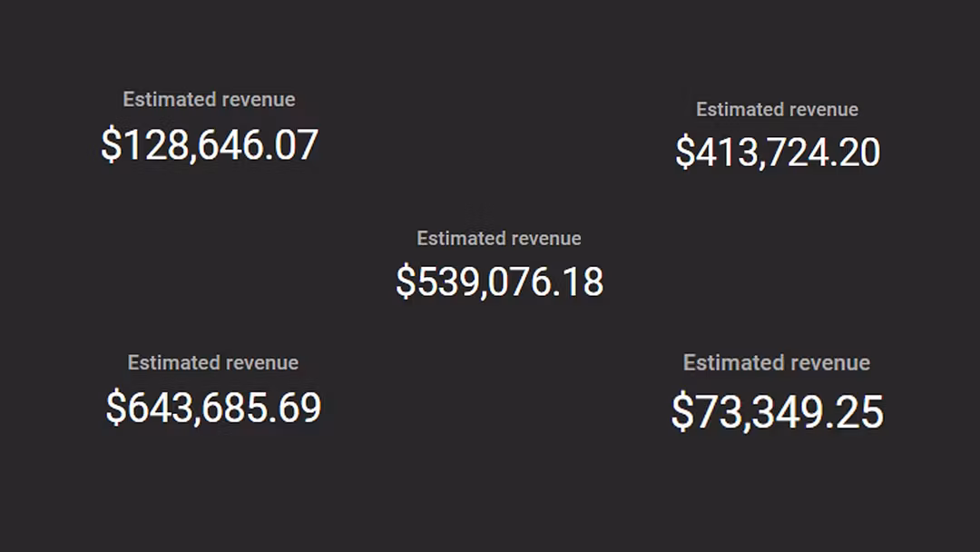Click Estimated revenue label above $643,685.69
The width and height of the screenshot is (980, 552).
point(212,362)
